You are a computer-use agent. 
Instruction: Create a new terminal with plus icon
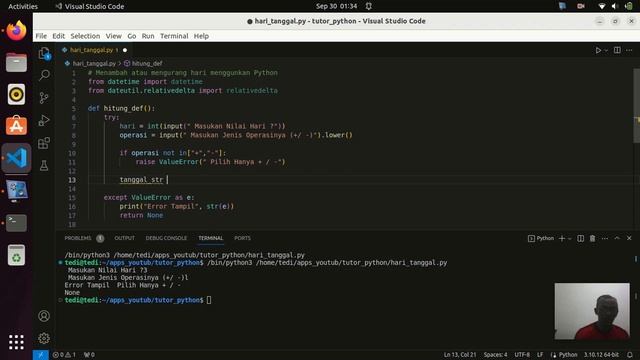tap(562, 238)
